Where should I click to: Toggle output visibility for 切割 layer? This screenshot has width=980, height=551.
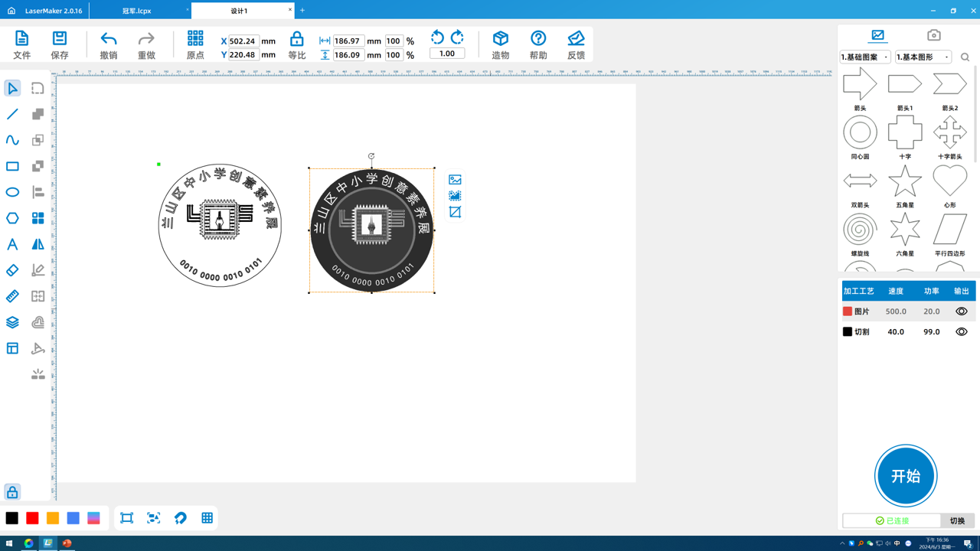(x=961, y=332)
